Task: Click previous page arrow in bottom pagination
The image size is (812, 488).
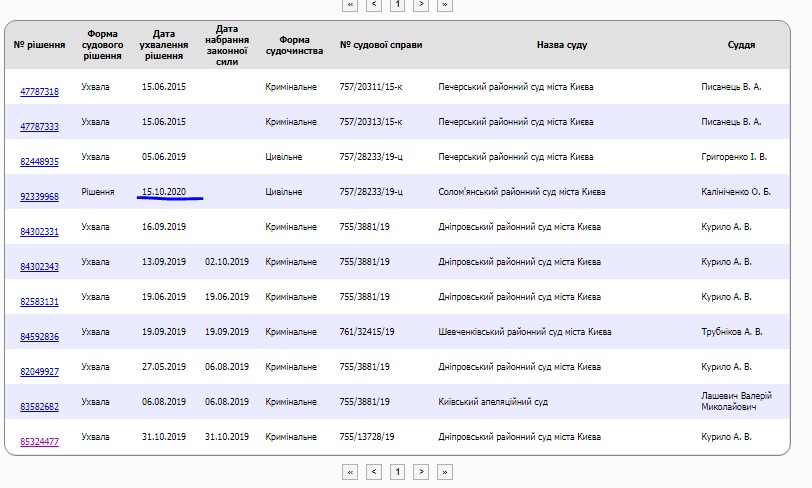Action: (373, 471)
